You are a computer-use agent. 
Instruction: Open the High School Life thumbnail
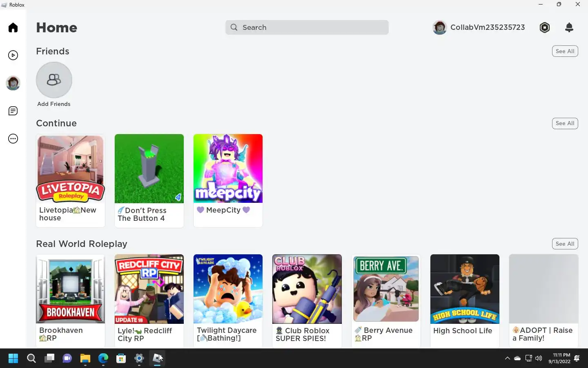coord(465,289)
